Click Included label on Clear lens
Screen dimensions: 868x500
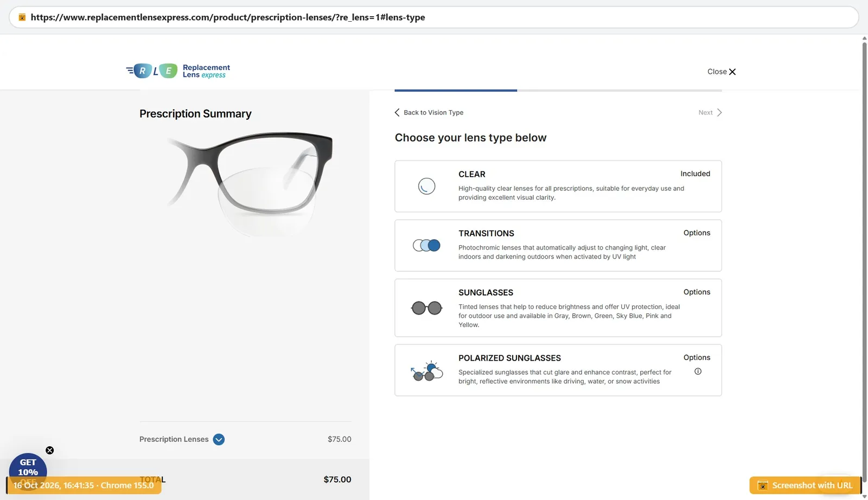[x=695, y=174]
